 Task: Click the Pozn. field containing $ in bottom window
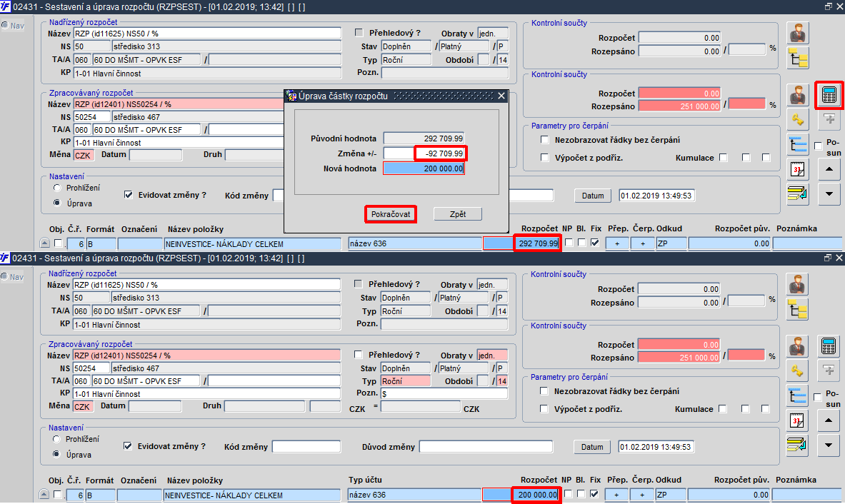[444, 393]
